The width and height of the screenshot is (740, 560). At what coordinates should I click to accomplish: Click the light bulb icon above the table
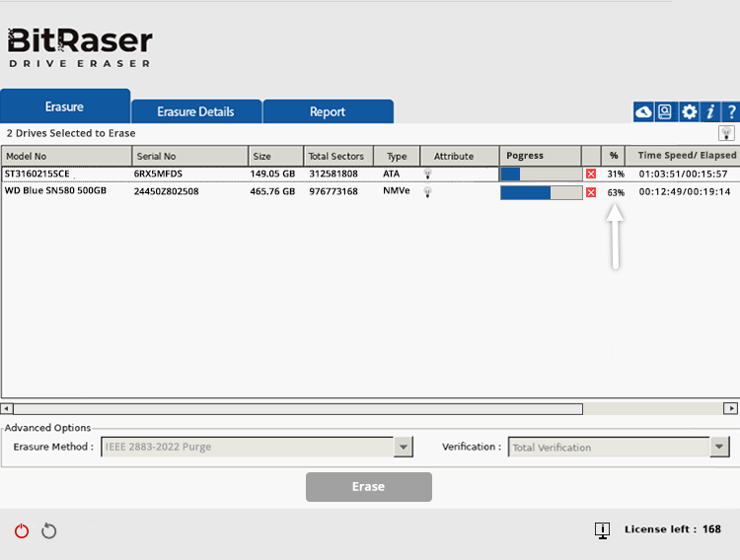pyautogui.click(x=725, y=133)
